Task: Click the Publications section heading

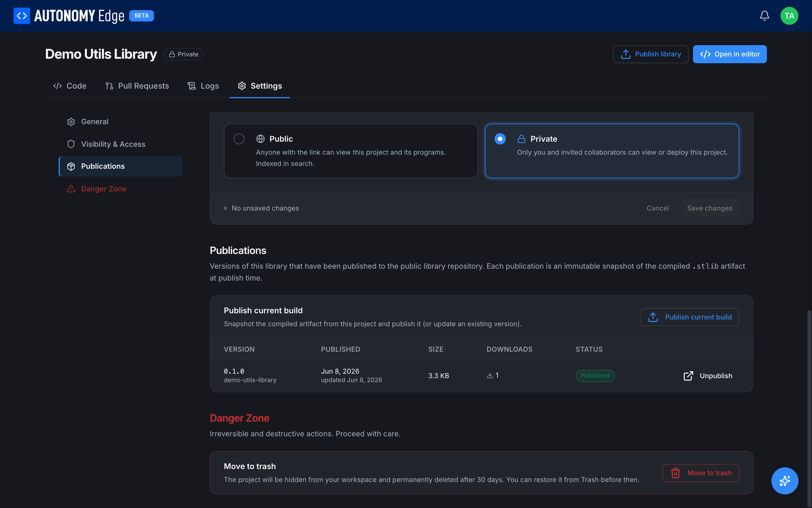Action: [238, 251]
